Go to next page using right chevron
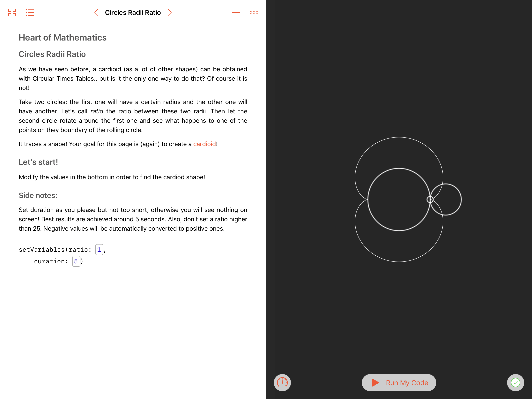The image size is (532, 399). point(170,12)
